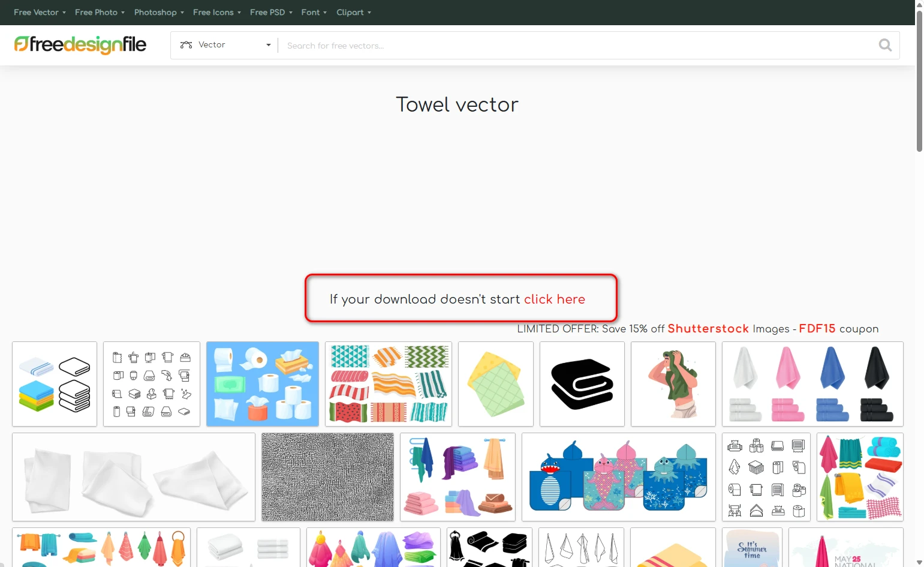This screenshot has height=567, width=924.
Task: Open the toilet paper and tissue thumbnail
Action: (x=262, y=384)
